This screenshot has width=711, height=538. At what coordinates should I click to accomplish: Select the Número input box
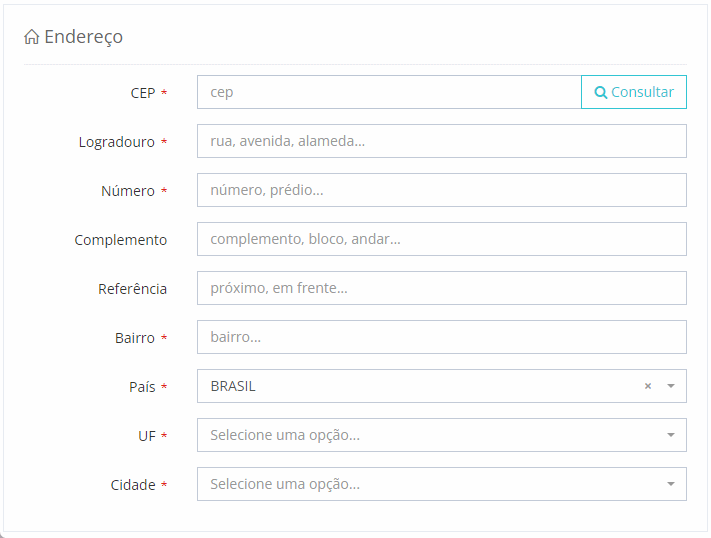tap(441, 190)
